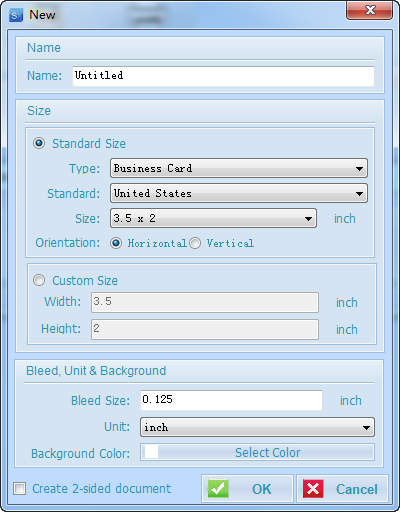
Task: Choose Vertical orientation
Action: (x=195, y=243)
